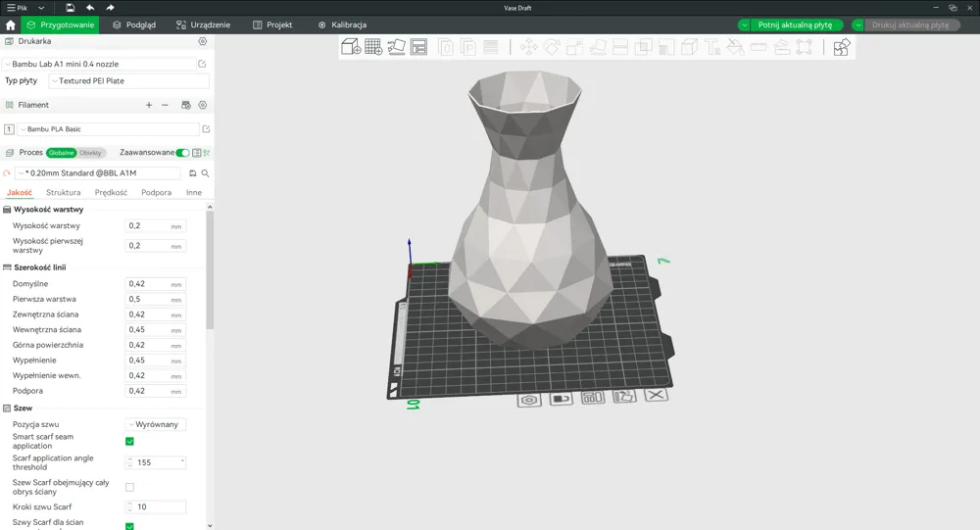Select the Scale tool icon
This screenshot has height=530, width=980.
coord(574,47)
